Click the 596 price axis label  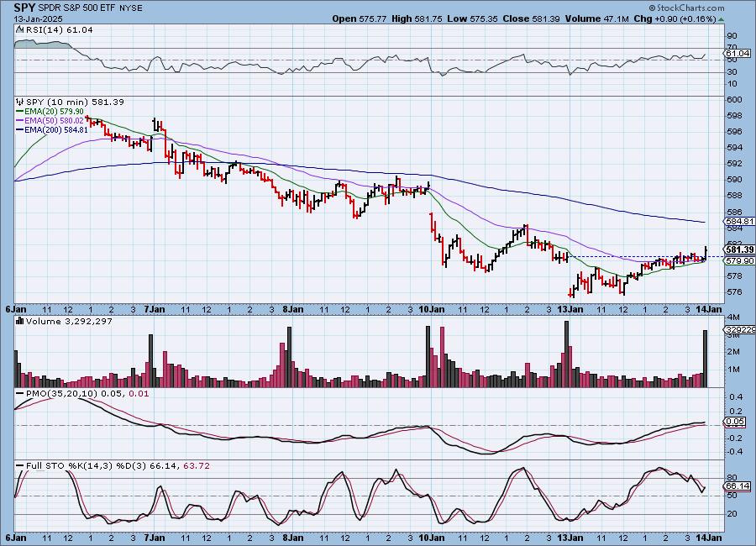(735, 132)
